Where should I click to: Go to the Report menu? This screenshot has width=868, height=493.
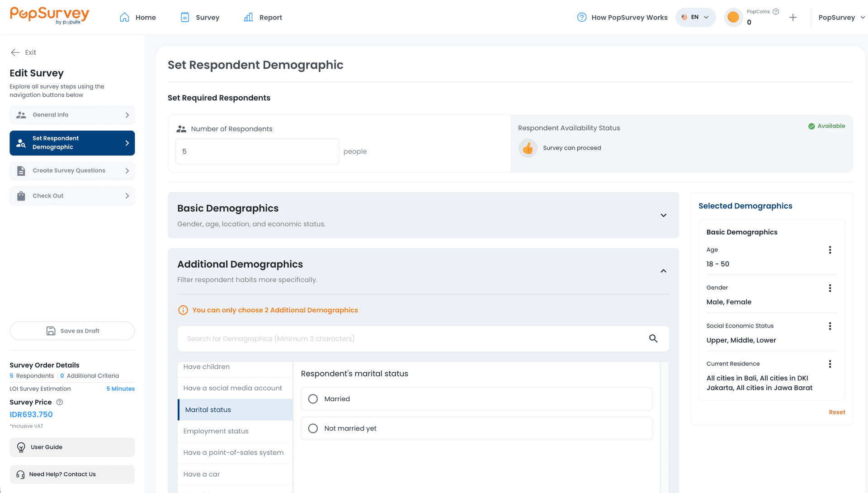263,17
